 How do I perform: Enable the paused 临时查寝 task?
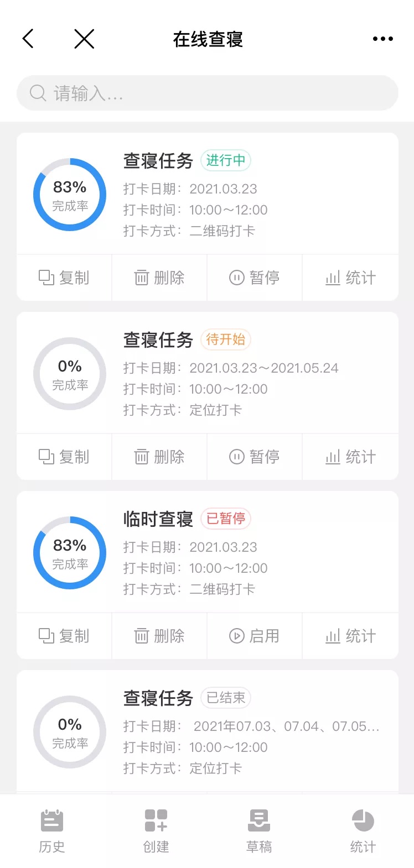[255, 636]
